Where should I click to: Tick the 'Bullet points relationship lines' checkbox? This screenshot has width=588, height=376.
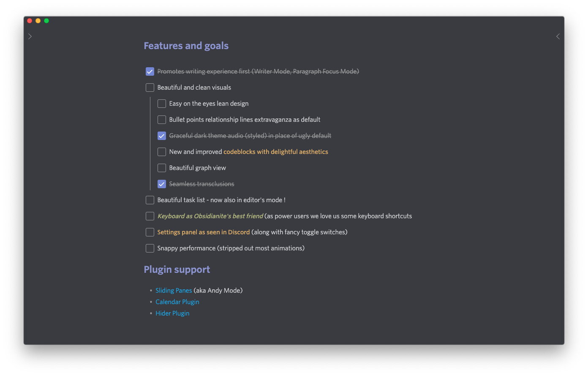click(x=162, y=120)
